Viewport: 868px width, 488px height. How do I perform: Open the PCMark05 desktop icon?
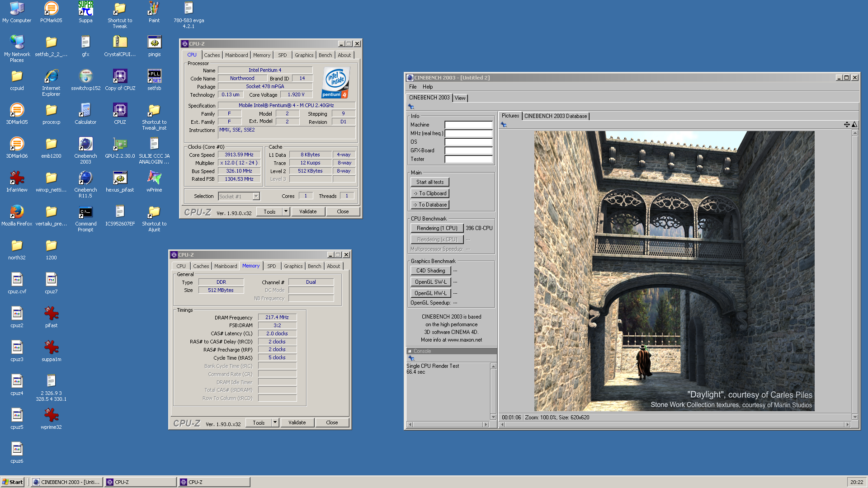[x=51, y=12]
